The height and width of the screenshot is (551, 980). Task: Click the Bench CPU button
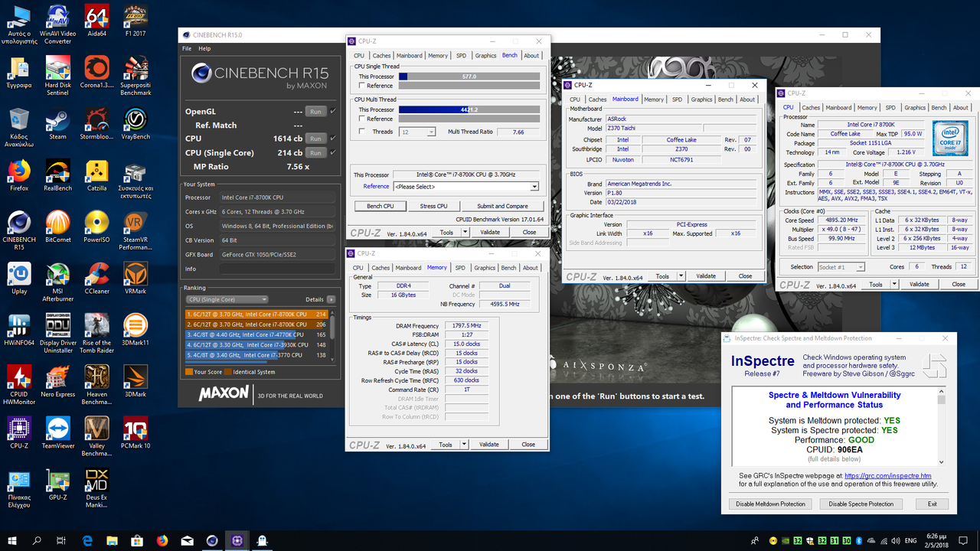(x=380, y=206)
